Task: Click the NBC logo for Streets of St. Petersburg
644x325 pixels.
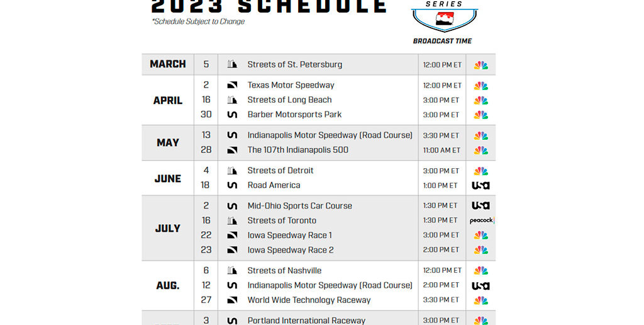Action: coord(481,65)
